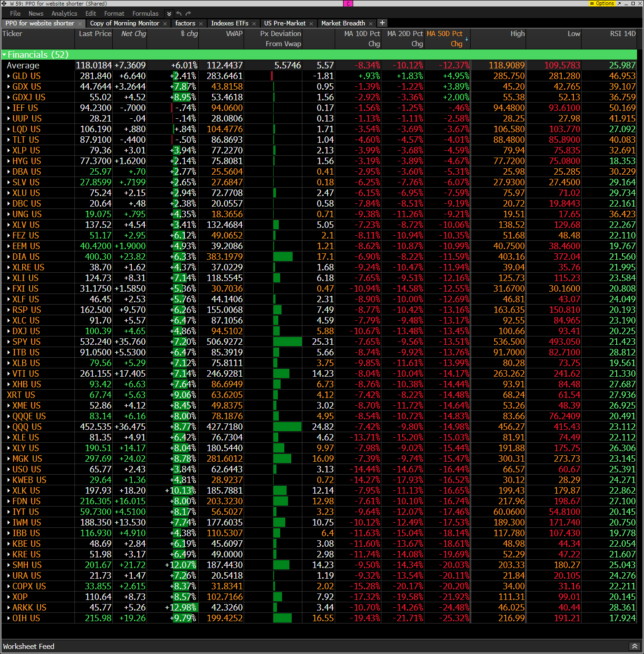Expand the TLT US row
This screenshot has height=654, width=644.
pos(9,140)
